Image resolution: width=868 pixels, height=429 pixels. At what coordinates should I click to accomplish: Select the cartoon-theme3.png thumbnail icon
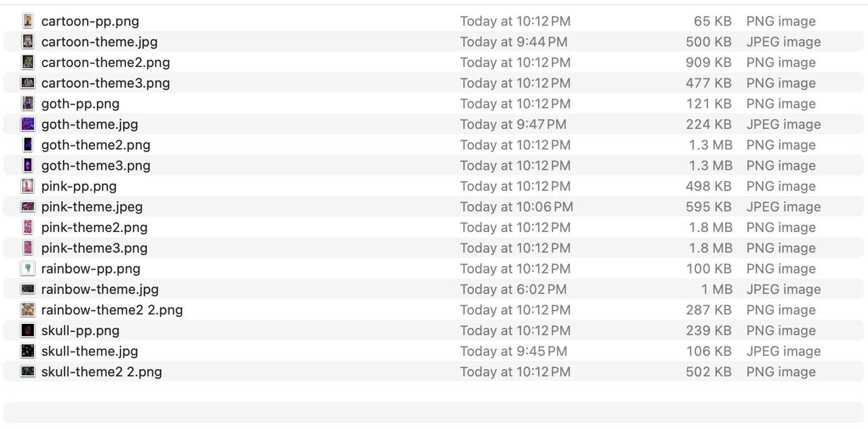coord(28,83)
